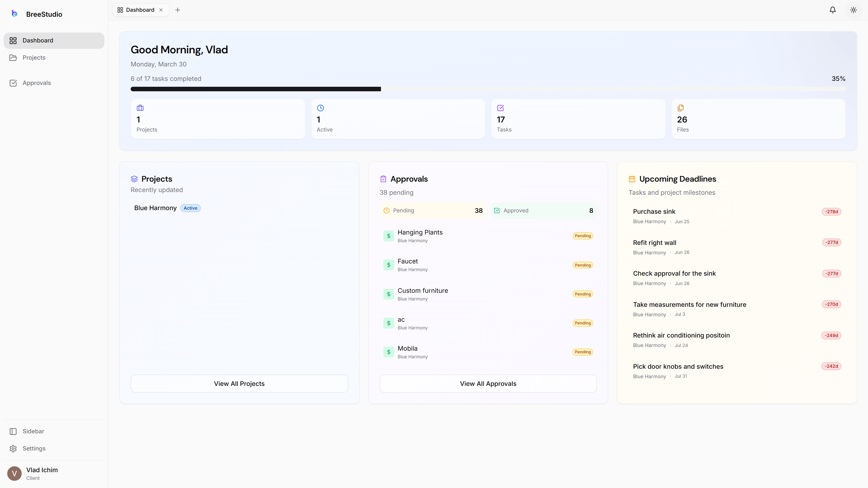Screen dimensions: 868x488
Task: Open the Mobila approval item
Action: (488, 352)
